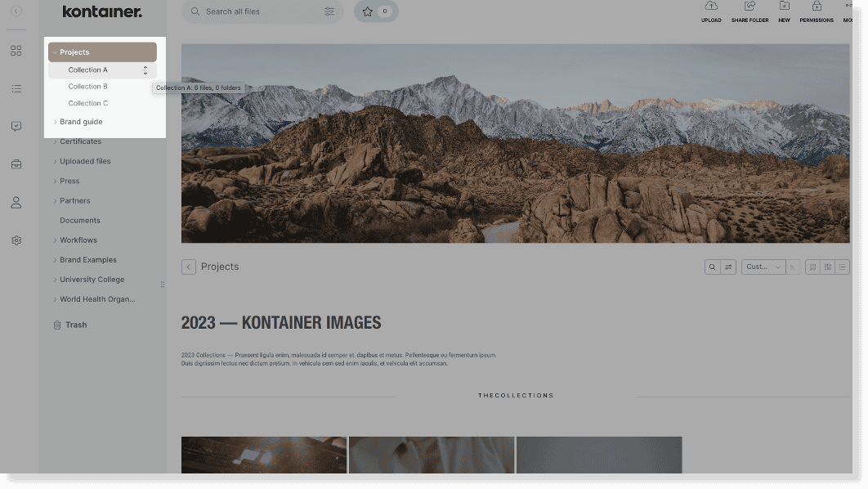
Task: Click the Share Folder icon
Action: [x=748, y=10]
